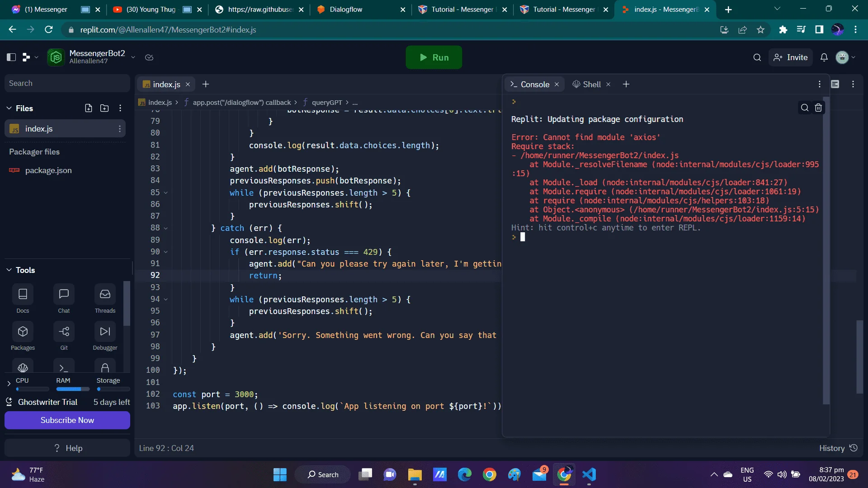This screenshot has height=488, width=868.
Task: Open the Packages tool
Action: coord(23,336)
